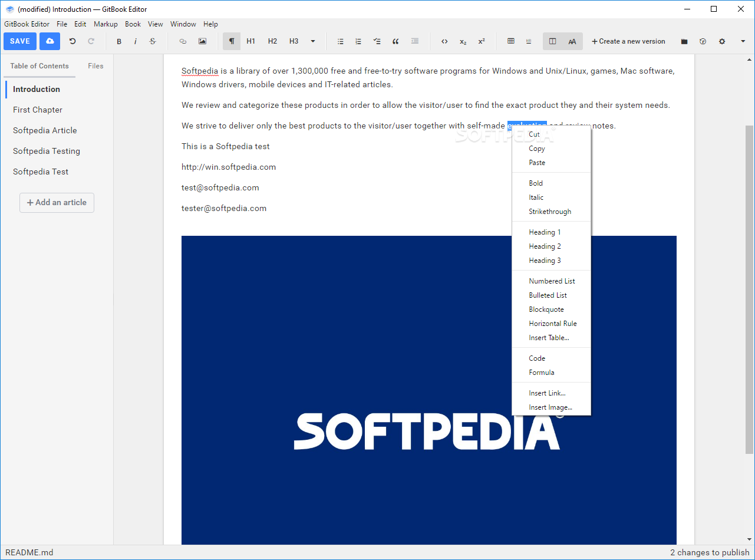Image resolution: width=755 pixels, height=560 pixels.
Task: Choose Cut from context menu
Action: 551,134
